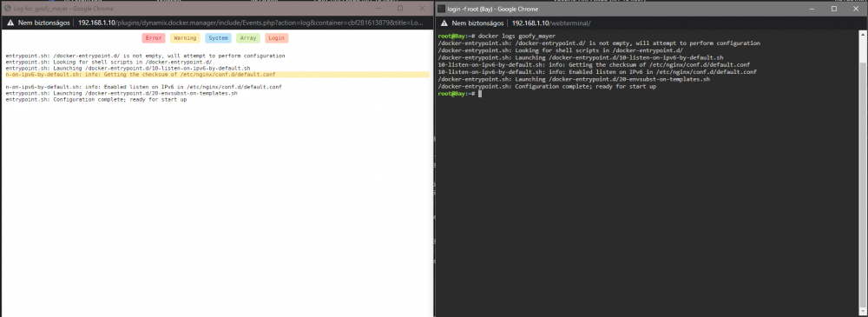Click 'Looking for shell scripts' line in log window

click(x=108, y=62)
